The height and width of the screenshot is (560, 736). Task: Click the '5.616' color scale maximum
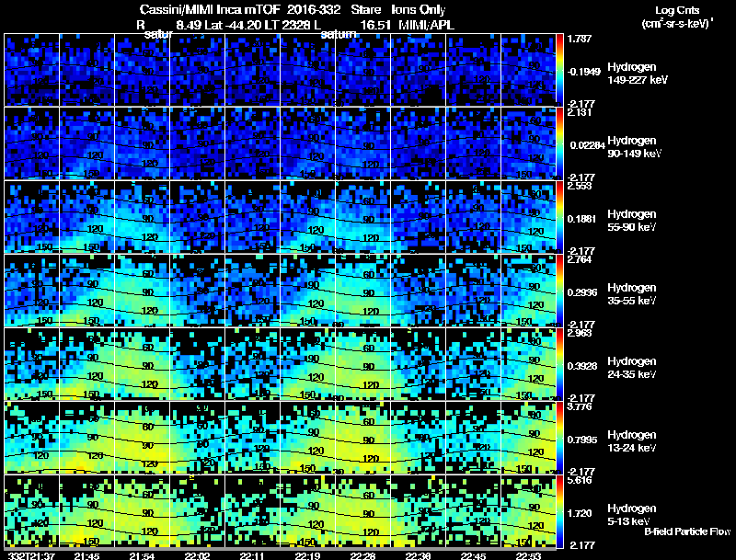tap(580, 480)
